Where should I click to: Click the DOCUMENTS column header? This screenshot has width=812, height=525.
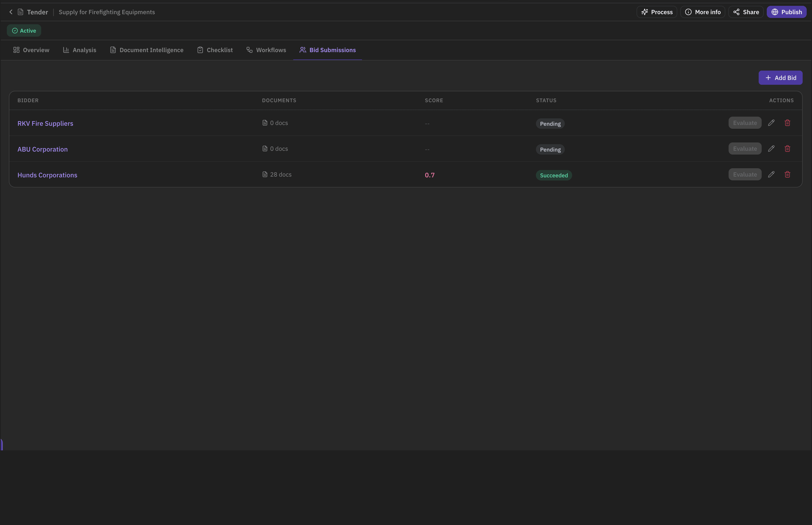[279, 100]
